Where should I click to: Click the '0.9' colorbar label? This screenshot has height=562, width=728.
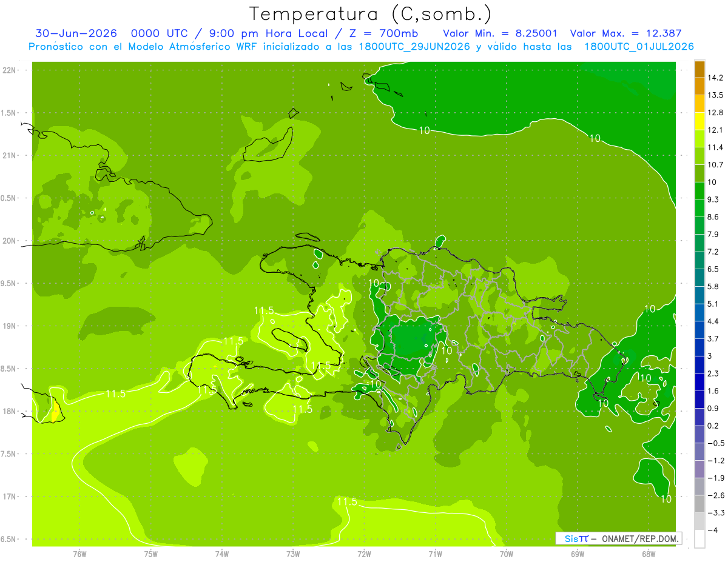(713, 408)
